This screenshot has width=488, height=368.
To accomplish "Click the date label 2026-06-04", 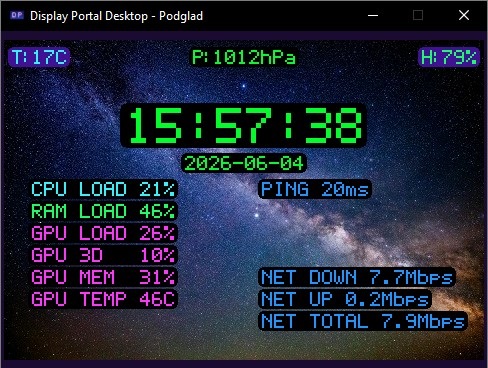I will pos(244,163).
